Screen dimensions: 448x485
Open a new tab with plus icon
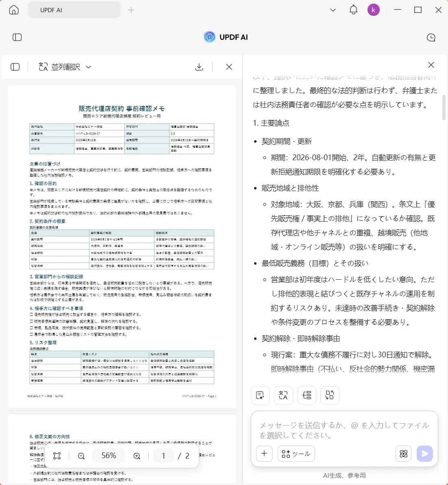131,10
